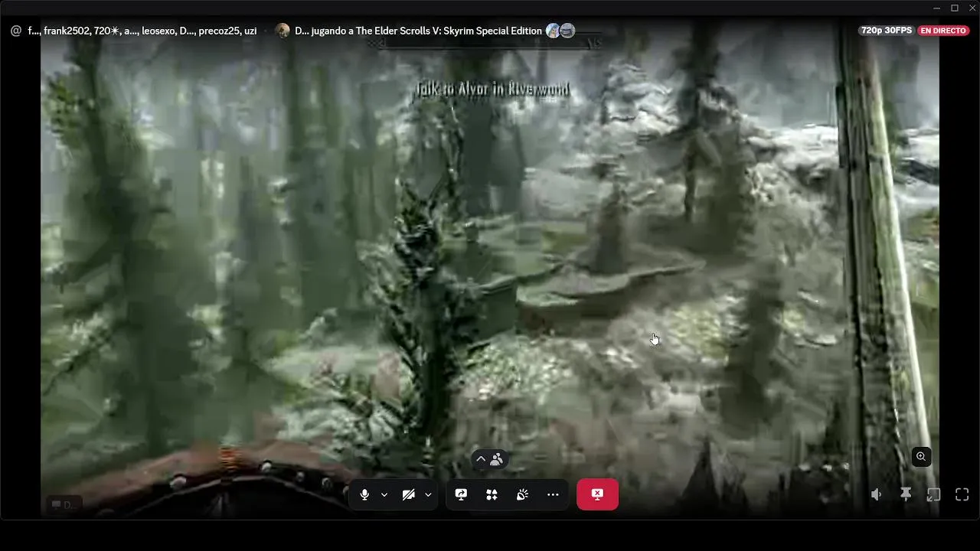The width and height of the screenshot is (980, 551).
Task: Share your screen
Action: tap(461, 495)
